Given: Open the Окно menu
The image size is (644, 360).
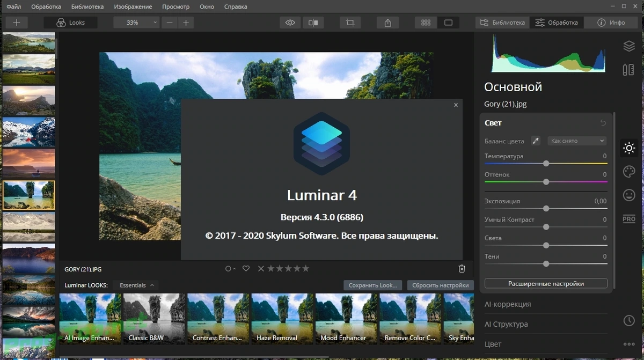Looking at the screenshot, I should 207,7.
